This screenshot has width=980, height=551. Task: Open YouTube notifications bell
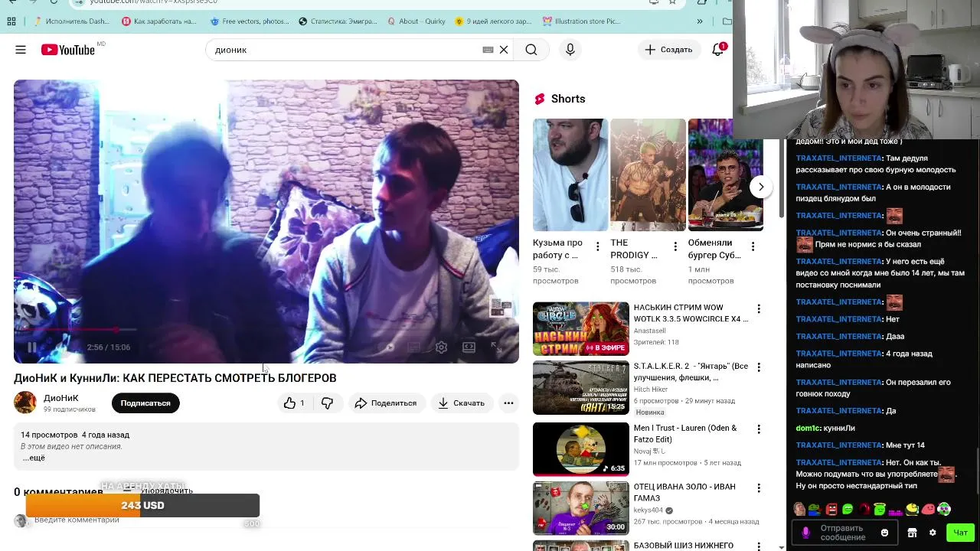pyautogui.click(x=717, y=50)
